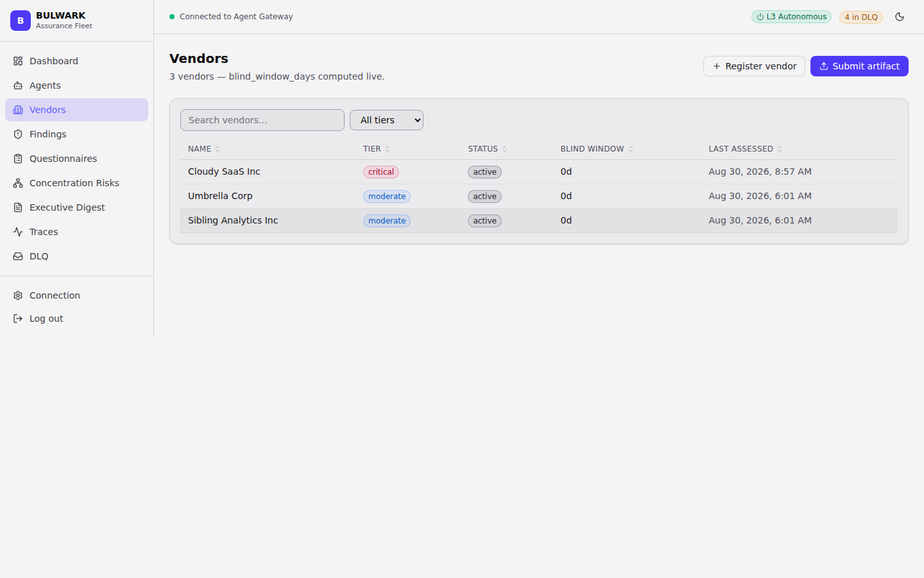Sort table by Tier column

coord(377,149)
